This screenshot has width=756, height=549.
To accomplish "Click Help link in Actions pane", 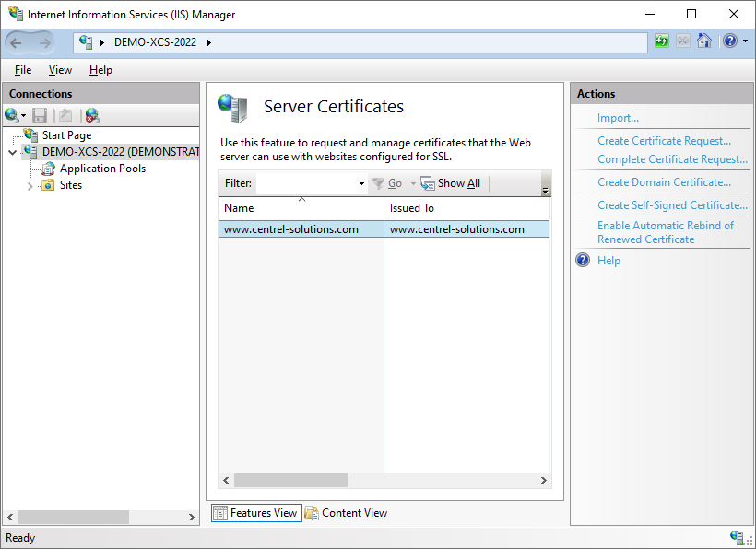I will [x=608, y=261].
